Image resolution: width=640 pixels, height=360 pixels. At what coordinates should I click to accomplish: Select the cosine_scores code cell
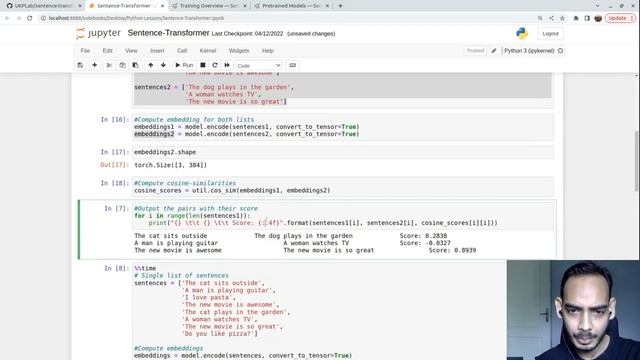click(343, 187)
